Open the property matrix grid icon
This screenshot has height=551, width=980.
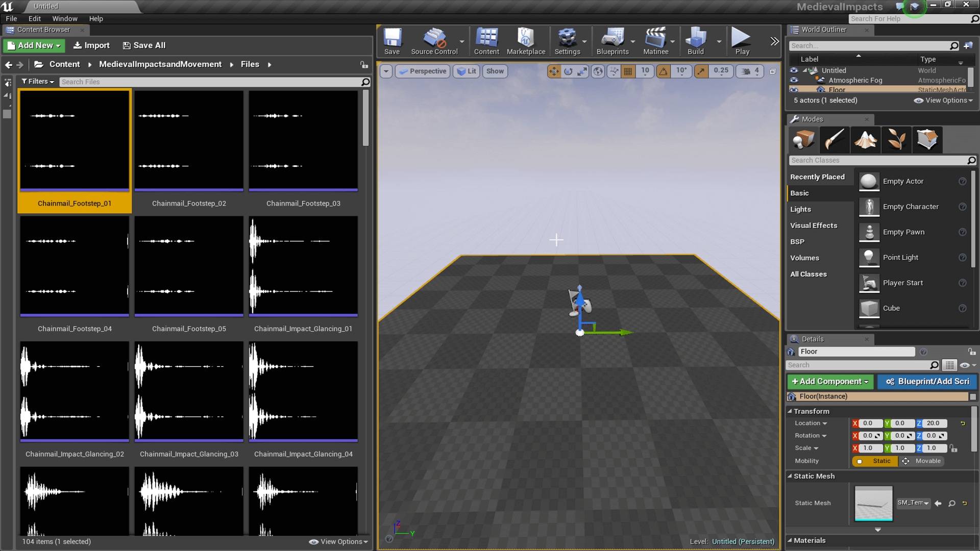point(949,365)
